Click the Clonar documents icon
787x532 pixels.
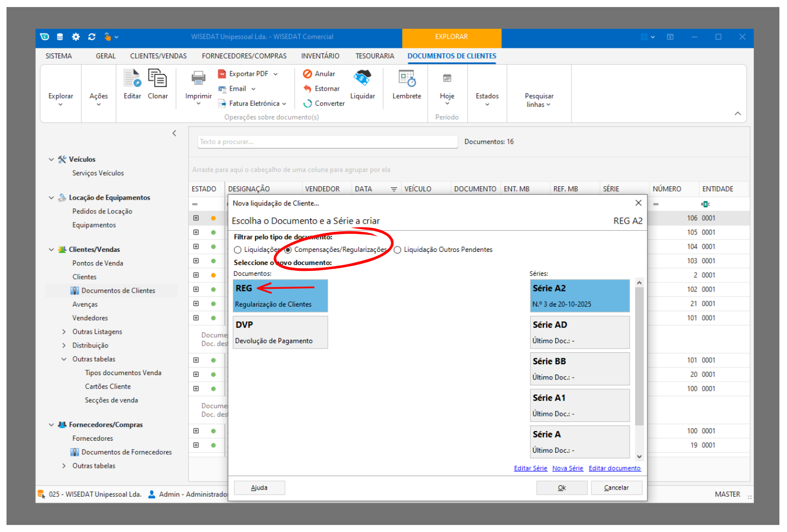click(157, 79)
